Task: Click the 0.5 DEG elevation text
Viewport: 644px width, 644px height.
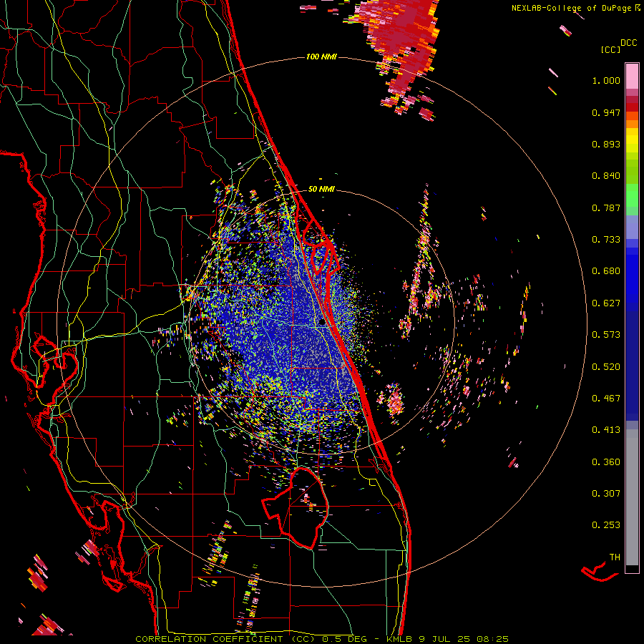Action: tap(344, 639)
